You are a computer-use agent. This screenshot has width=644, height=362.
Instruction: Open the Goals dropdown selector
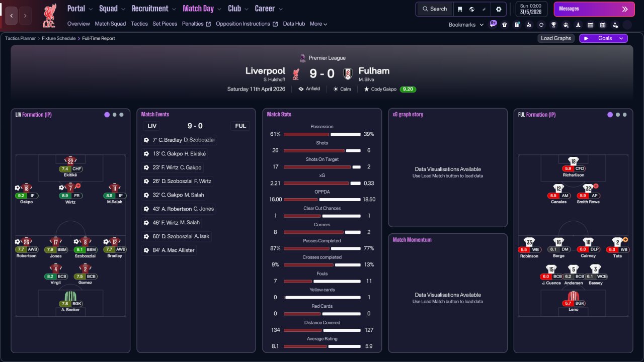603,38
